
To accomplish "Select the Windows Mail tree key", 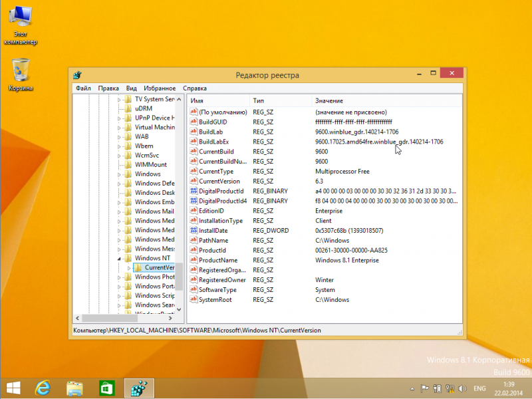I will tap(154, 211).
